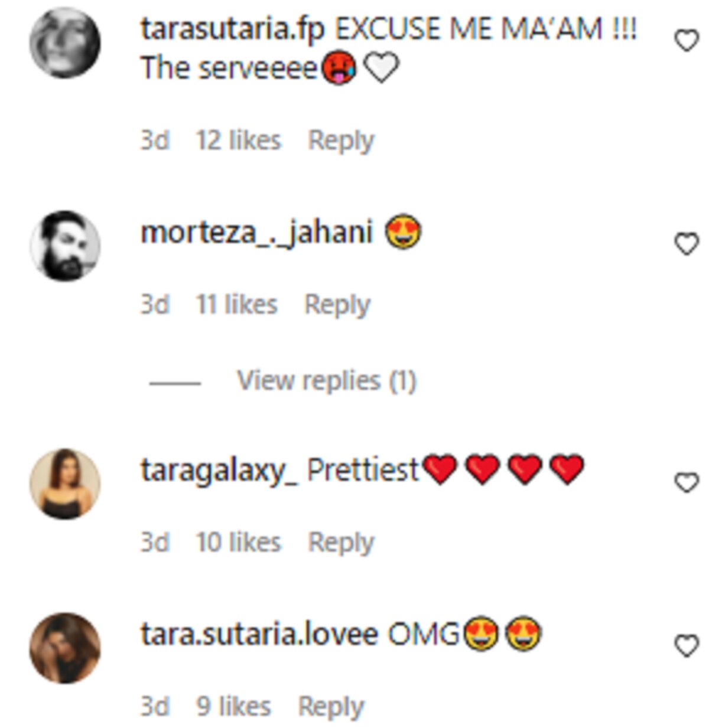Reply to morteza_._jahani's comment
709x728 pixels.
click(x=337, y=305)
